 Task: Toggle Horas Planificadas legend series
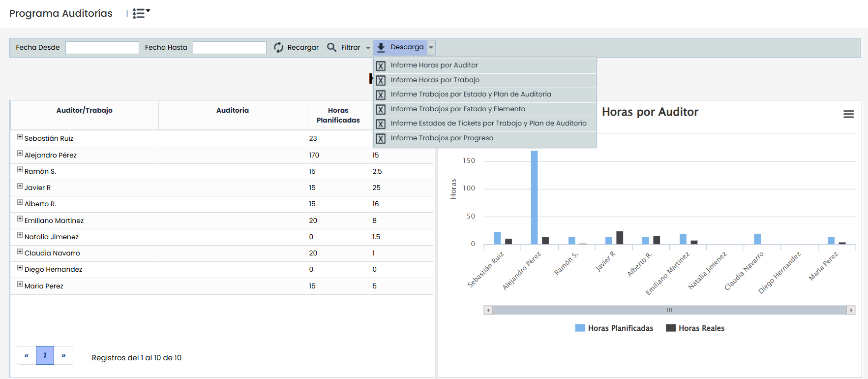[614, 328]
